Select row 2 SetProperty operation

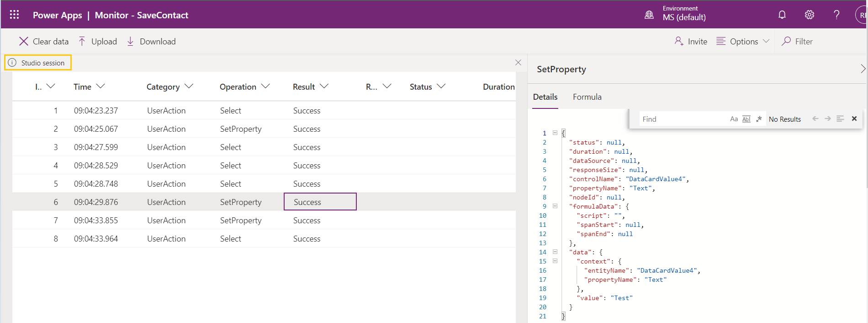tap(241, 129)
